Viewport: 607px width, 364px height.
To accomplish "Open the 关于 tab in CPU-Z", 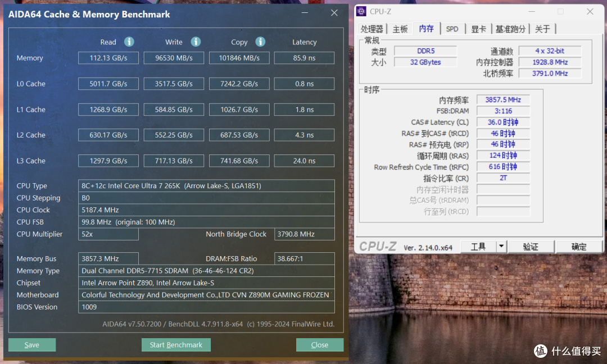I will tap(542, 29).
